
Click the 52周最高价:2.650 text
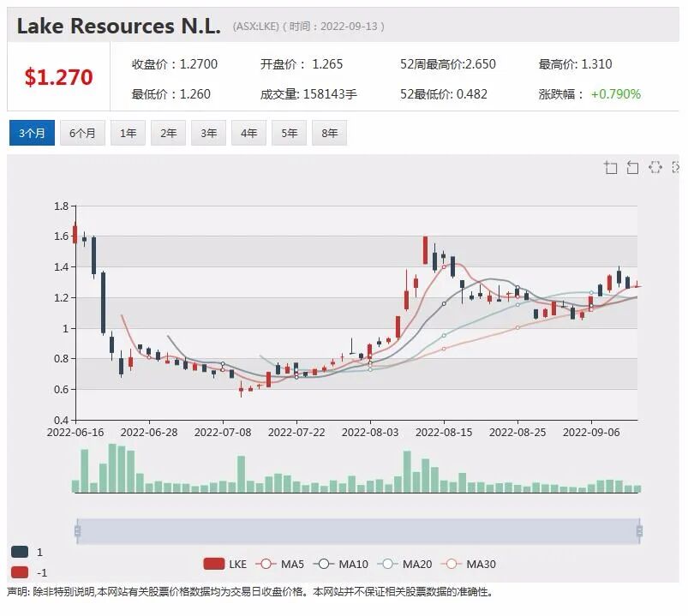[x=448, y=64]
